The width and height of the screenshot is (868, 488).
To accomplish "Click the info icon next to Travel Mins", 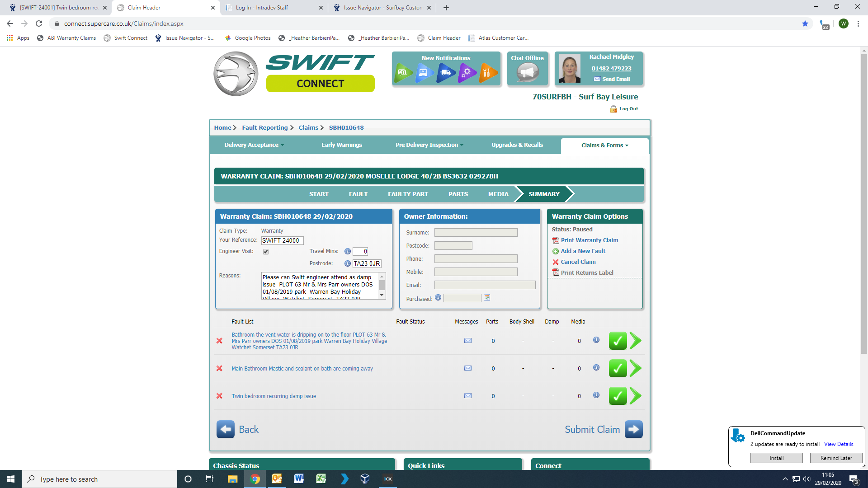I will 347,251.
